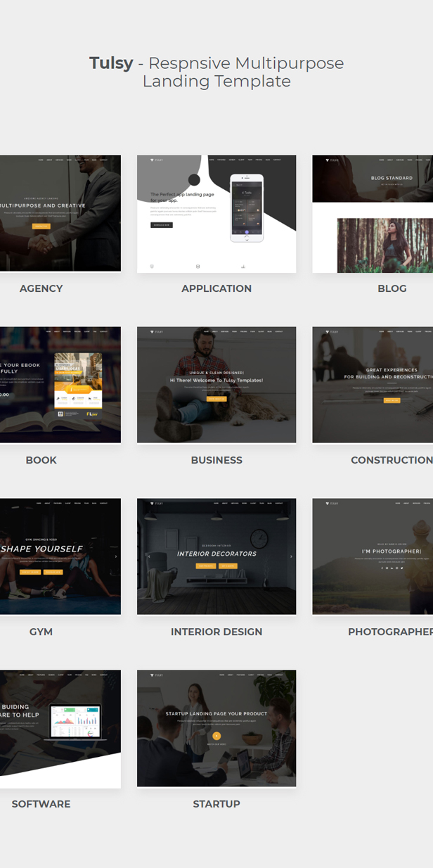Click the dark download button in Application preview
Image resolution: width=433 pixels, height=868 pixels.
tap(162, 225)
